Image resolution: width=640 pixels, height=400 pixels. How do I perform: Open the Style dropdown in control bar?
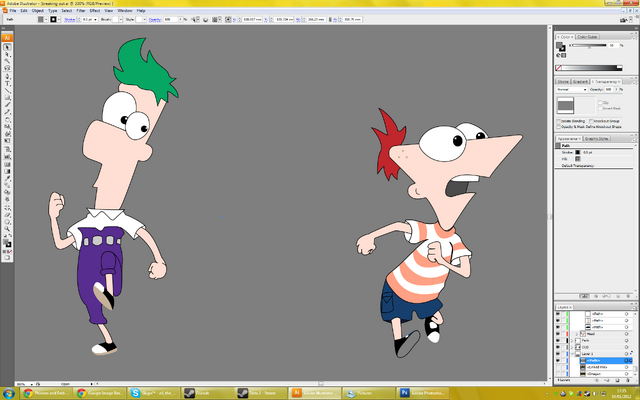[144, 20]
